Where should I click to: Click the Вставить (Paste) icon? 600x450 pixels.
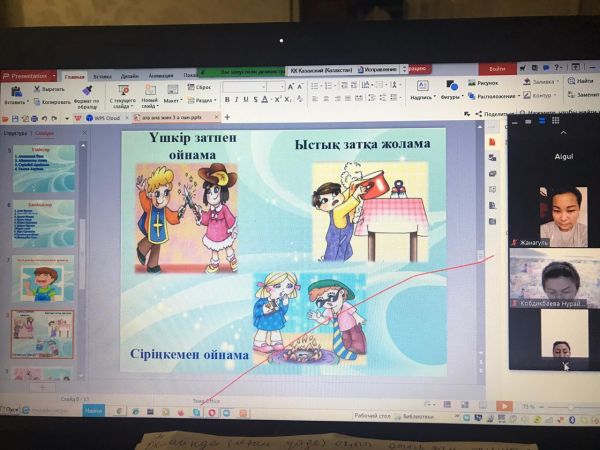pos(14,90)
